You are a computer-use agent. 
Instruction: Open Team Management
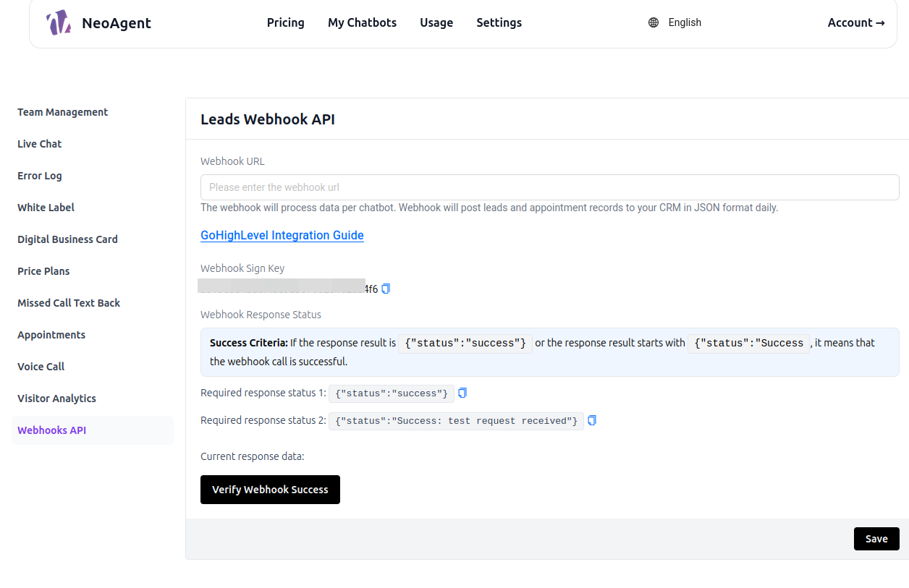62,112
